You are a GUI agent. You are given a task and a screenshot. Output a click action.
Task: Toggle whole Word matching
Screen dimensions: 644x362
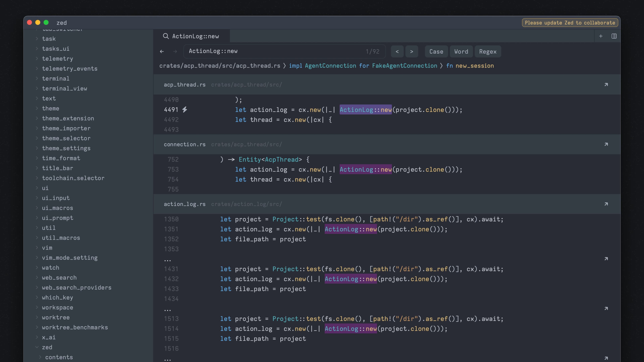pos(461,51)
